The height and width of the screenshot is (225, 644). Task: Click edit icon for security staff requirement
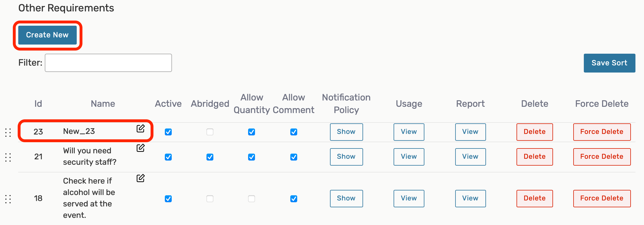pyautogui.click(x=140, y=148)
